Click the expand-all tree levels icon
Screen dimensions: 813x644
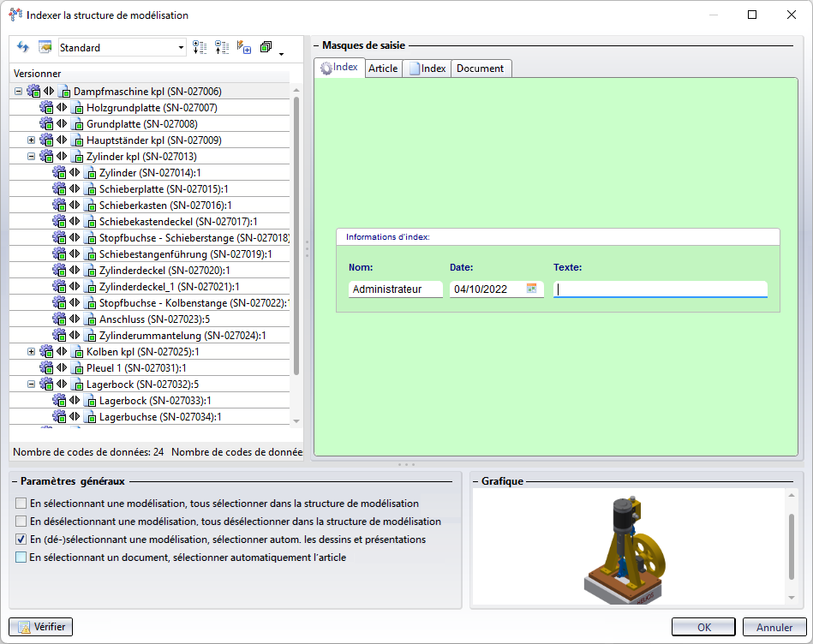click(200, 47)
